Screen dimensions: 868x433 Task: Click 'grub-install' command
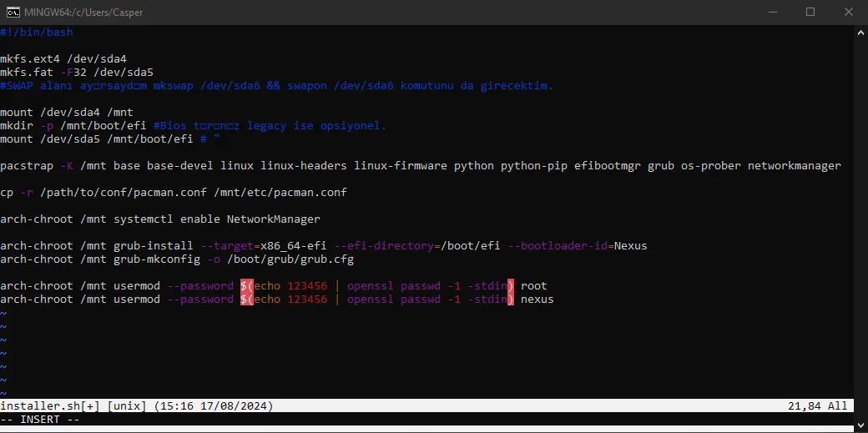154,245
